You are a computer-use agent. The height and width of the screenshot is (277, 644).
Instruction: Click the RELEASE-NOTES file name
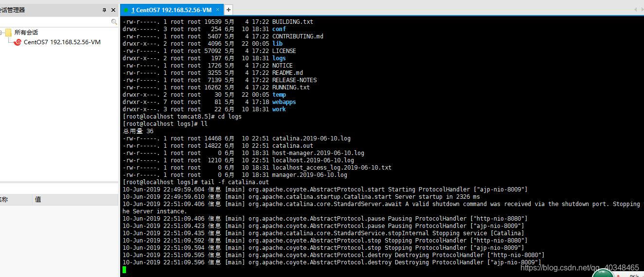pyautogui.click(x=294, y=80)
